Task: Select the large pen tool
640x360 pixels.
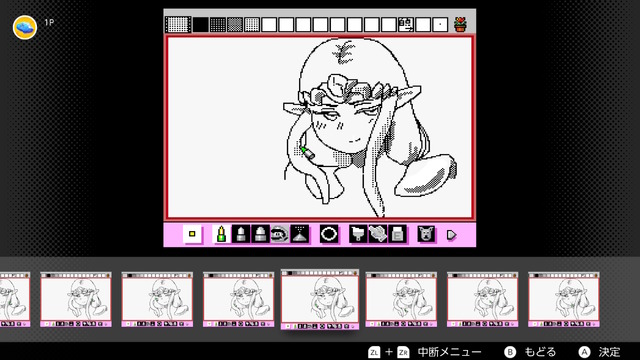Action: click(260, 234)
